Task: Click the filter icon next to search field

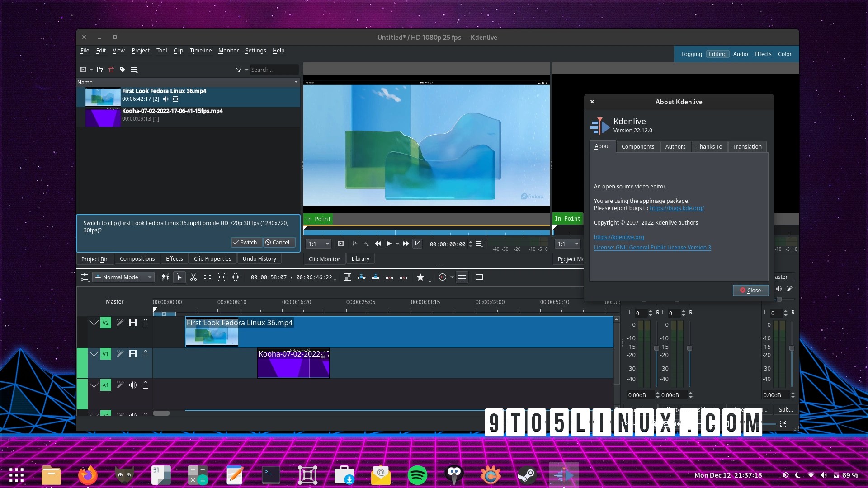Action: 239,70
